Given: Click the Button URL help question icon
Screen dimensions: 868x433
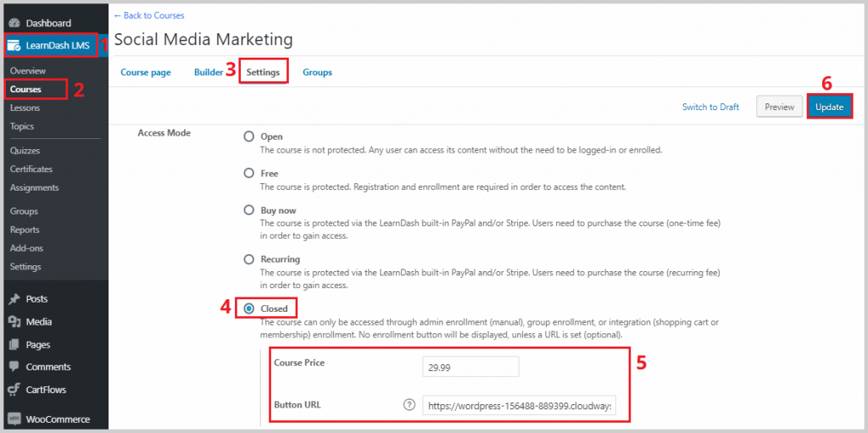Looking at the screenshot, I should (x=409, y=405).
